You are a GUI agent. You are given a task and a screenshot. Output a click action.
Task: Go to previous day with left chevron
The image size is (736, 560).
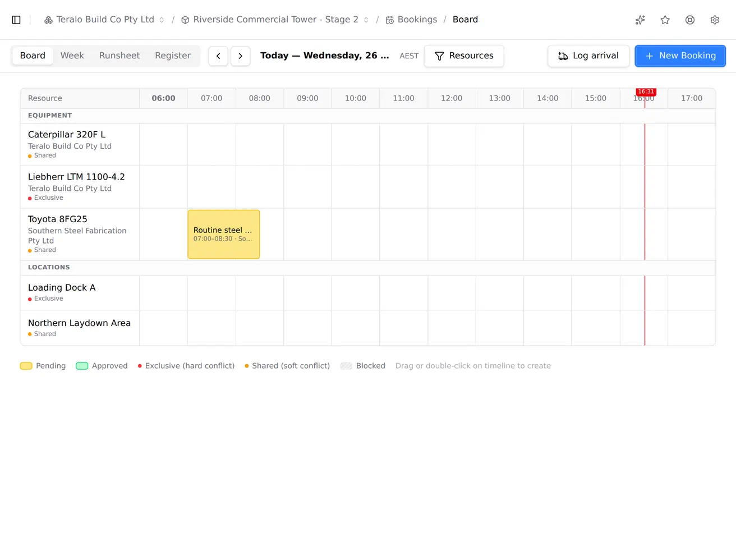point(218,56)
